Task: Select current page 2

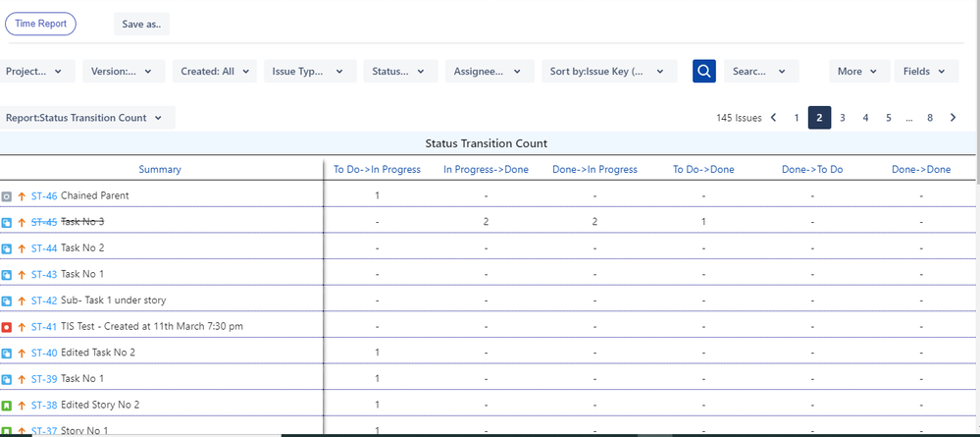Action: (819, 118)
